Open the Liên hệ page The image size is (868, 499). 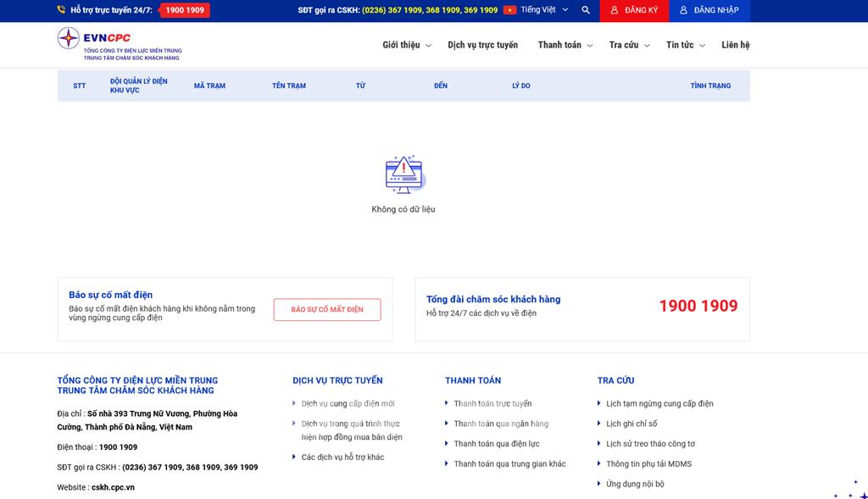(x=735, y=45)
